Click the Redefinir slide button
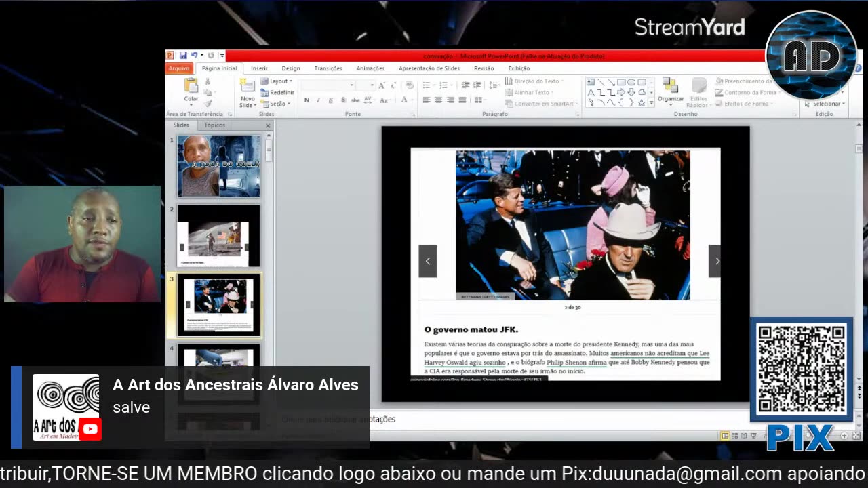 point(278,92)
